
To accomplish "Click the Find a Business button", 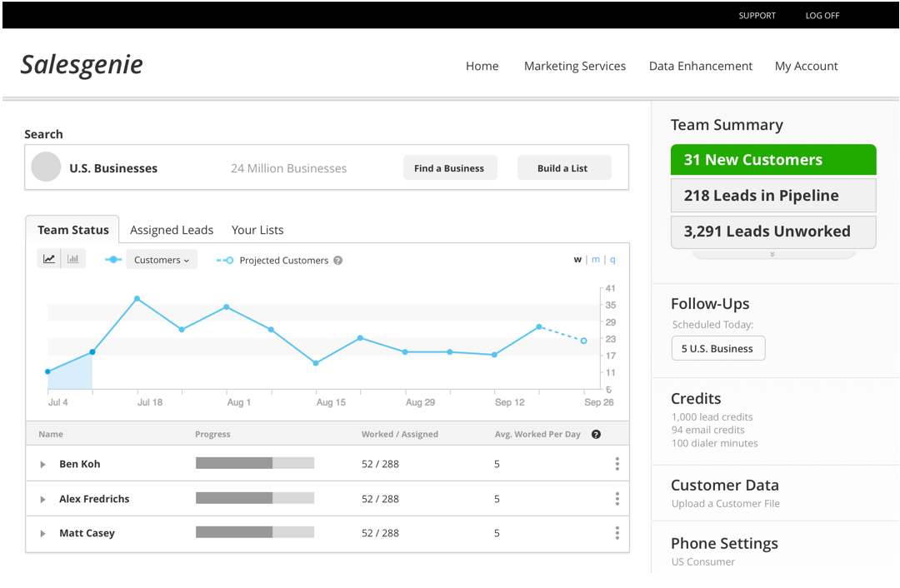I will click(449, 168).
